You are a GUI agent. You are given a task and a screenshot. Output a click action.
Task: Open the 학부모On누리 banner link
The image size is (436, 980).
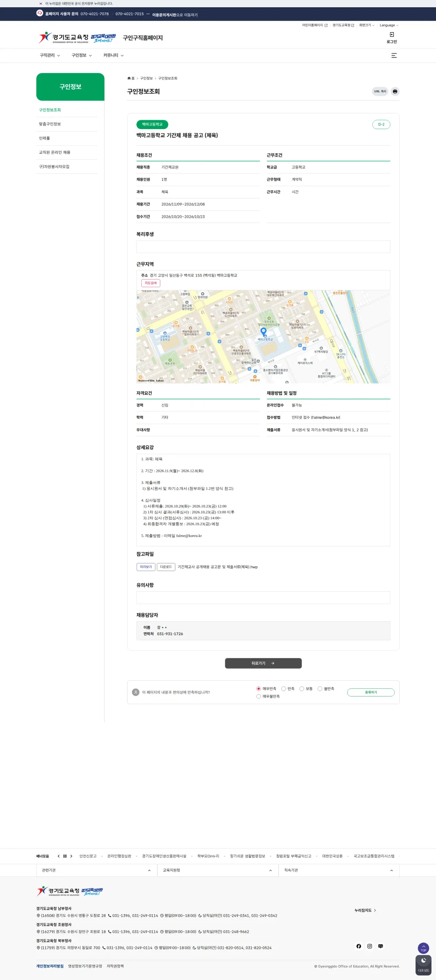click(x=208, y=856)
